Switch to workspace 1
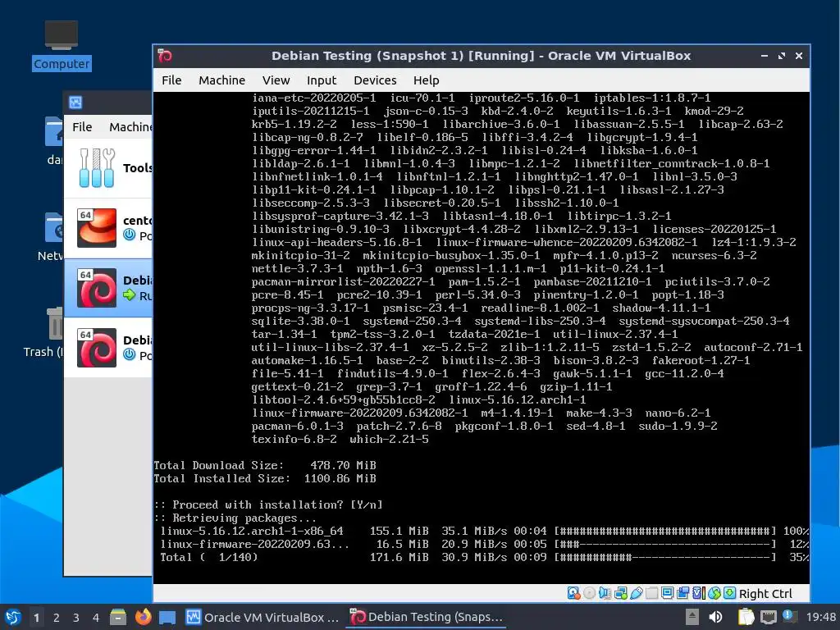The width and height of the screenshot is (840, 630). 36,617
